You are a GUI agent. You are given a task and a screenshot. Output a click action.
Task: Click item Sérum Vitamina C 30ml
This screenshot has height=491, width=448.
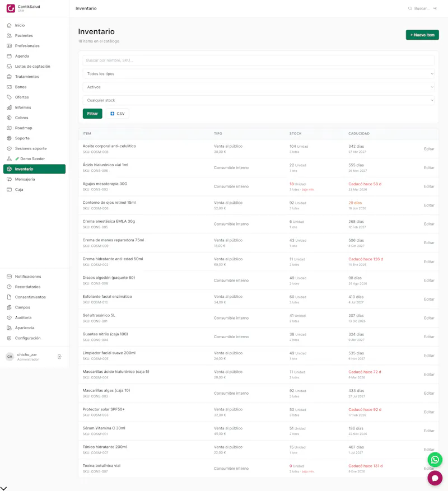(x=104, y=428)
